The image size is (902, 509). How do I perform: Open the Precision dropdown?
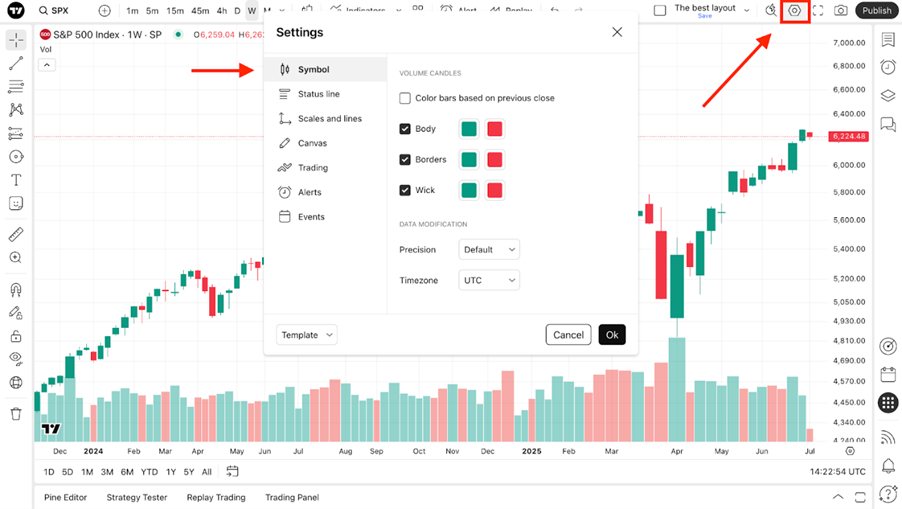click(x=489, y=250)
